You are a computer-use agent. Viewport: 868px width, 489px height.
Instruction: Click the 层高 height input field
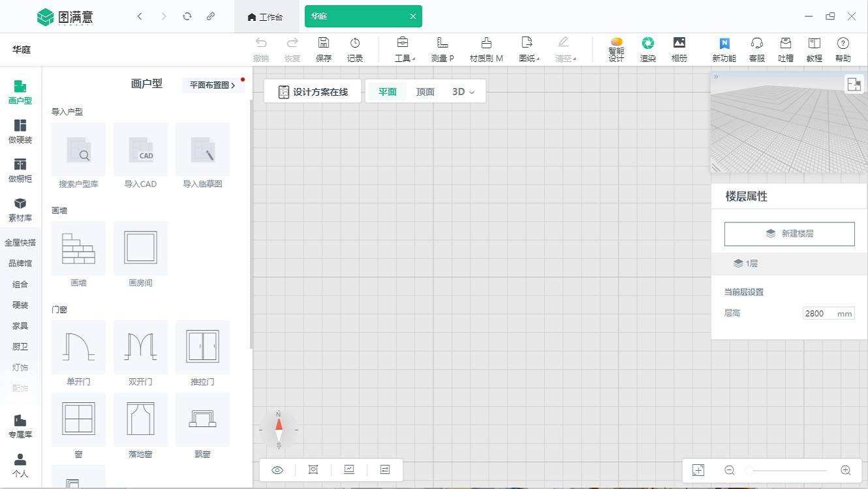click(x=829, y=314)
